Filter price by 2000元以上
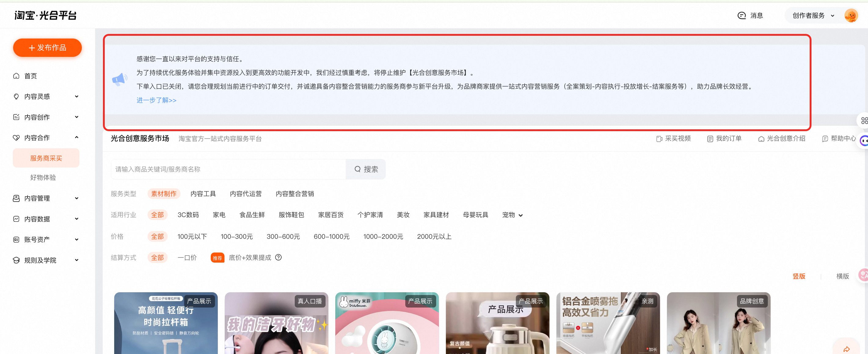This screenshot has width=868, height=354. click(x=434, y=237)
